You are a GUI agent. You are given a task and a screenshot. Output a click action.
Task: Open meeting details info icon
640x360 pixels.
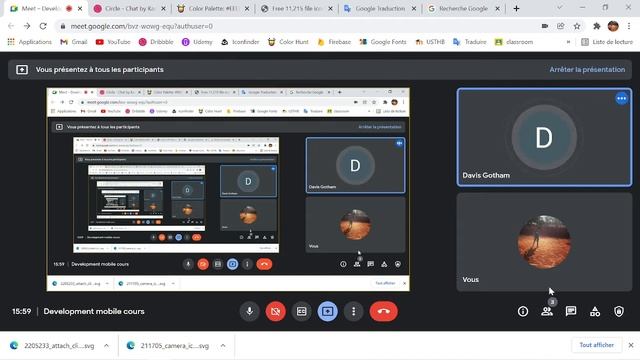tap(523, 311)
